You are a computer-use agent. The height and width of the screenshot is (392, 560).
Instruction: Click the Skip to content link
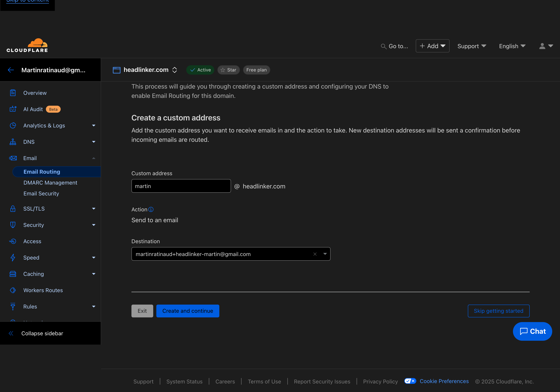tap(28, 1)
